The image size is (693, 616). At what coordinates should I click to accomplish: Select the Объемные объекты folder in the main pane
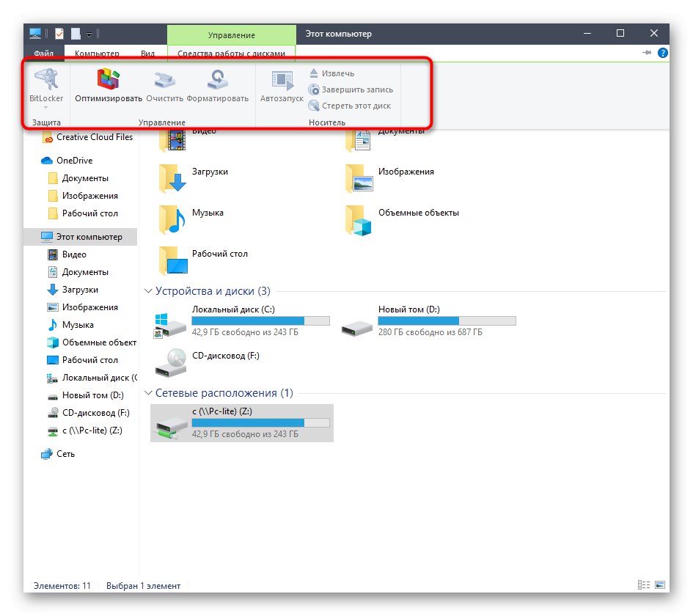tap(402, 219)
